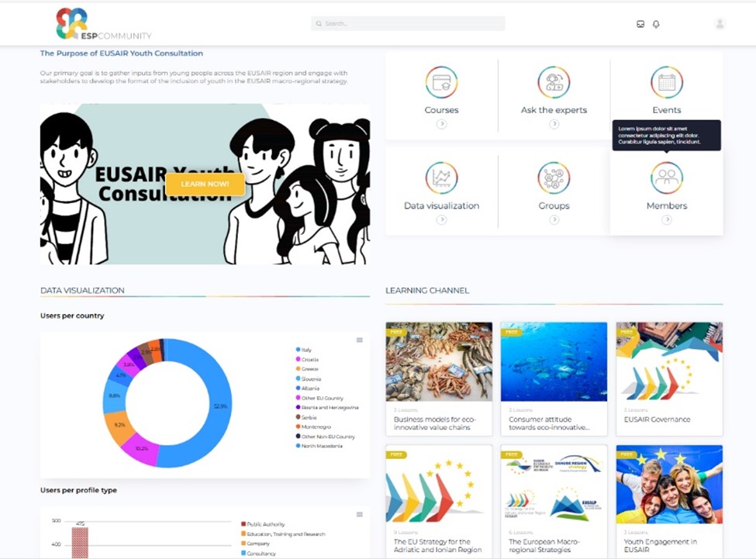Open EUSAIR Governance course title
This screenshot has width=756, height=559.
point(657,419)
